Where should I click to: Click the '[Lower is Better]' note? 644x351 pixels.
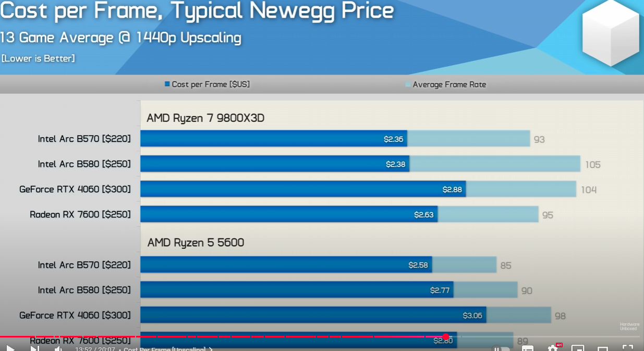pos(38,58)
